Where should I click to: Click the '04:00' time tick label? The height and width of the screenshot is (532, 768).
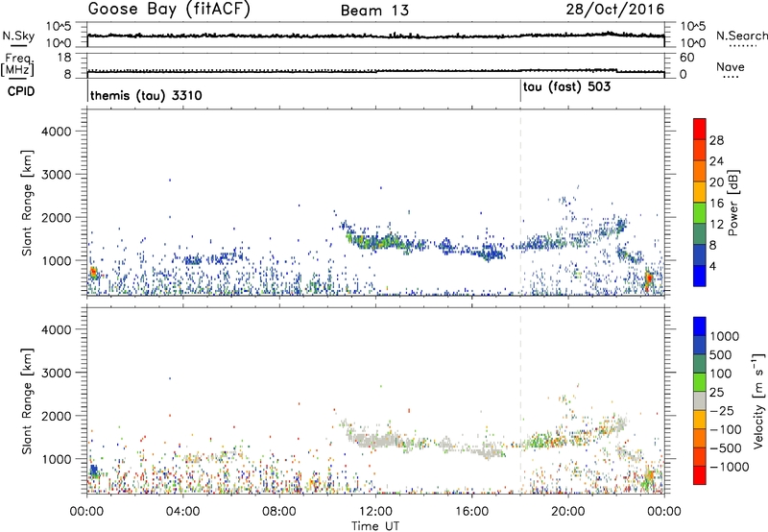coord(182,512)
